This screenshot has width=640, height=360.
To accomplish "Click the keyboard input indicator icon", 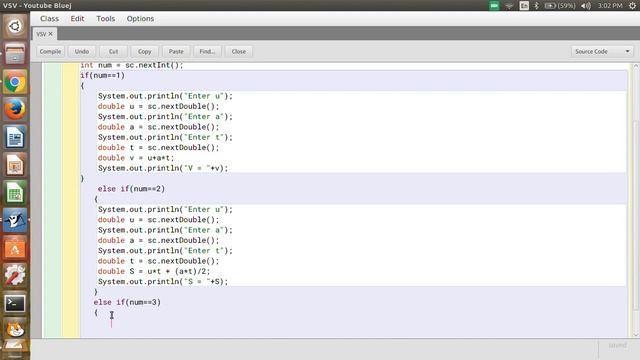I will pyautogui.click(x=524, y=6).
